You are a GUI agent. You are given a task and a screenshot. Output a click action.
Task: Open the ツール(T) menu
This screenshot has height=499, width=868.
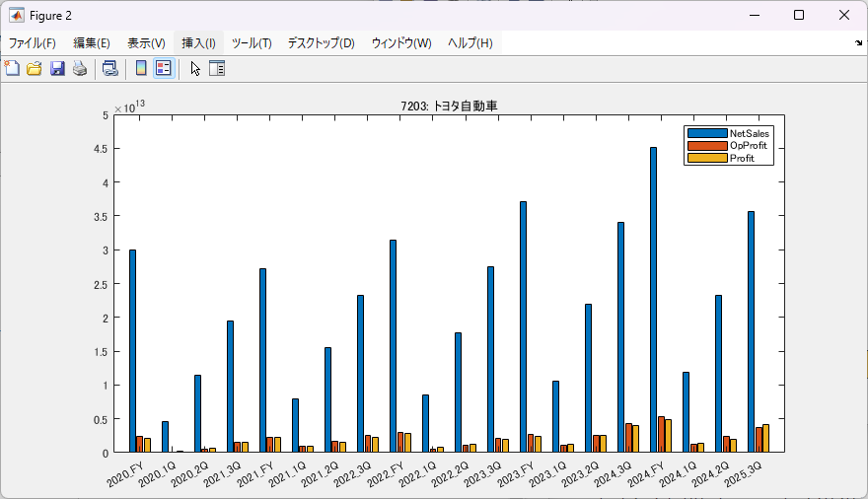pos(252,43)
